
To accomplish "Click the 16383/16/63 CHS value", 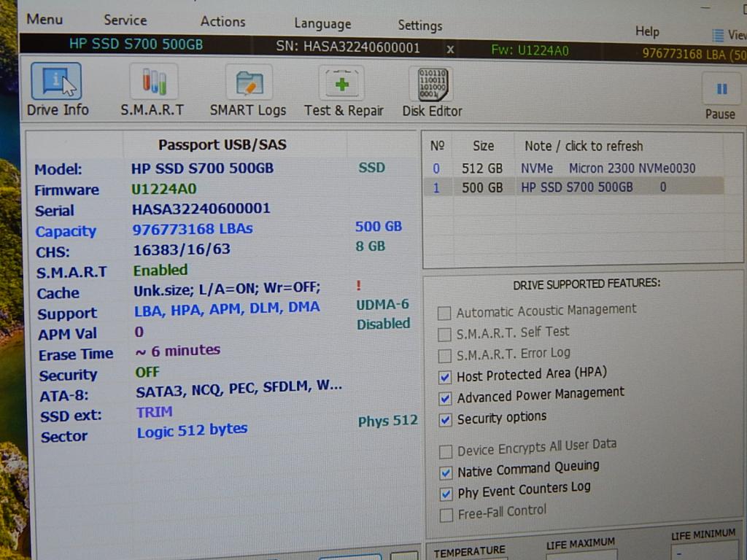I will click(x=182, y=249).
